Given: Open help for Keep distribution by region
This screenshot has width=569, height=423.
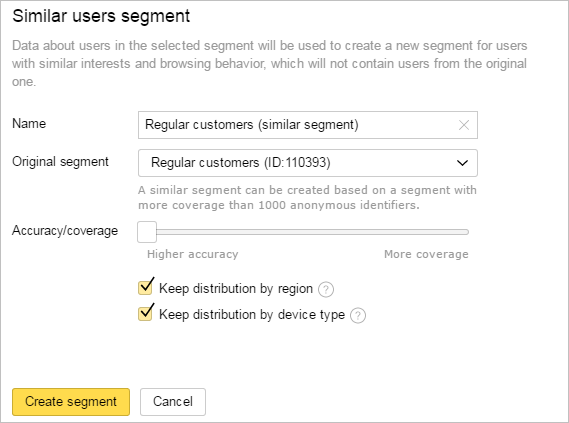Looking at the screenshot, I should pyautogui.click(x=326, y=289).
